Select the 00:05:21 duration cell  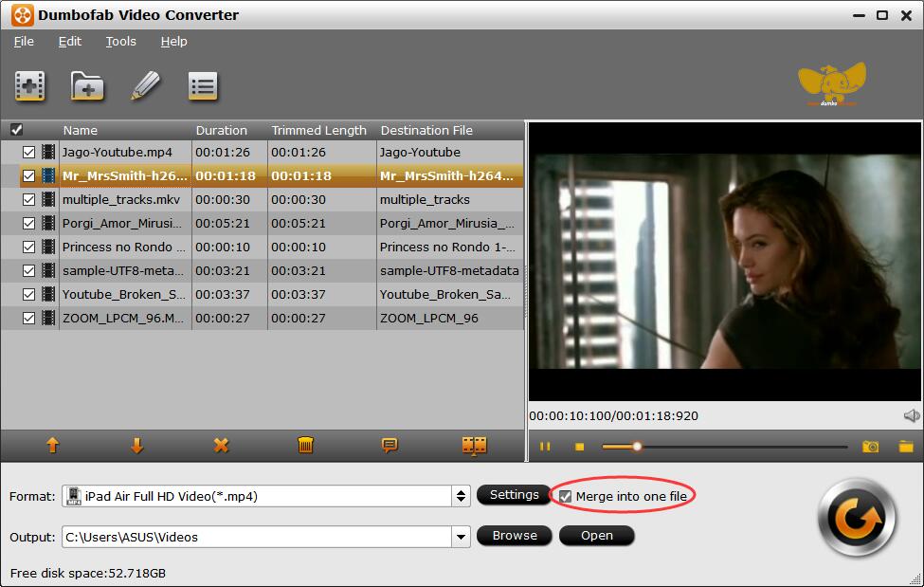click(229, 223)
